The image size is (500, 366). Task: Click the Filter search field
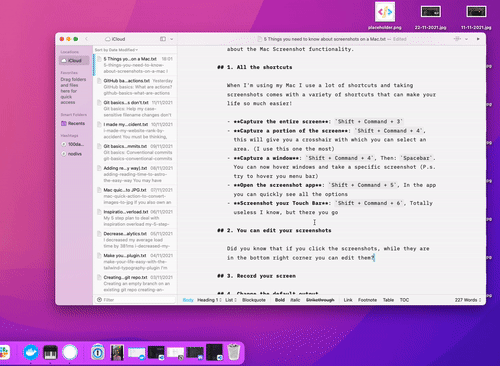tap(135, 300)
